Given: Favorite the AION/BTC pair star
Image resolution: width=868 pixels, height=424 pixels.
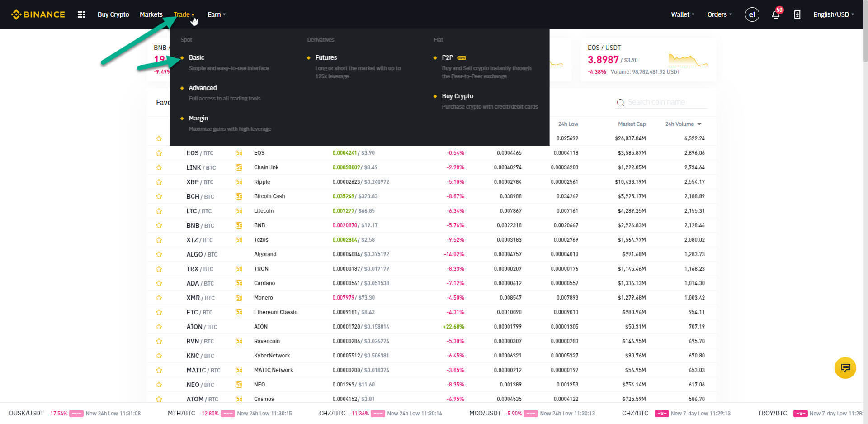Looking at the screenshot, I should (x=159, y=327).
